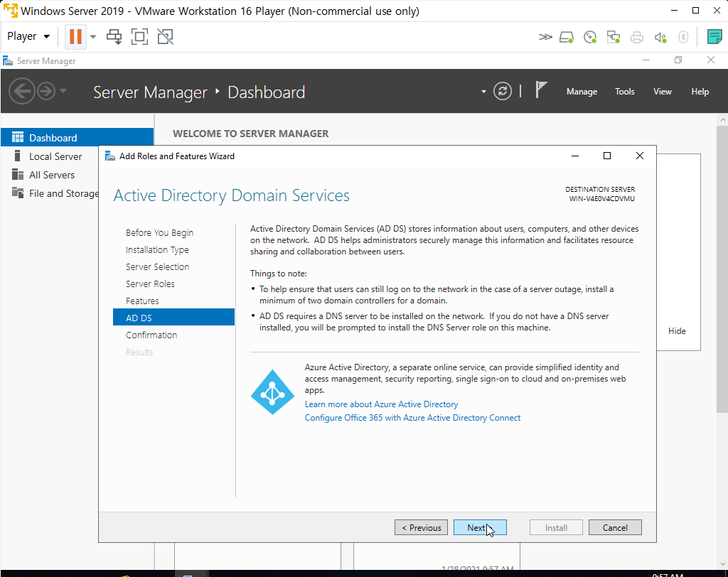728x577 pixels.
Task: Click the Server Manager scrollbar up arrow
Action: pos(722,119)
